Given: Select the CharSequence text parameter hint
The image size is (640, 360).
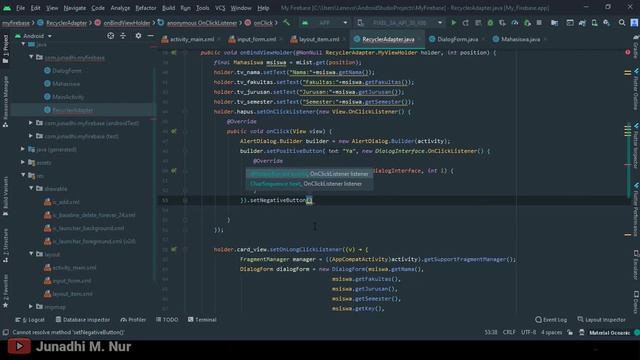Looking at the screenshot, I should click(x=309, y=184).
